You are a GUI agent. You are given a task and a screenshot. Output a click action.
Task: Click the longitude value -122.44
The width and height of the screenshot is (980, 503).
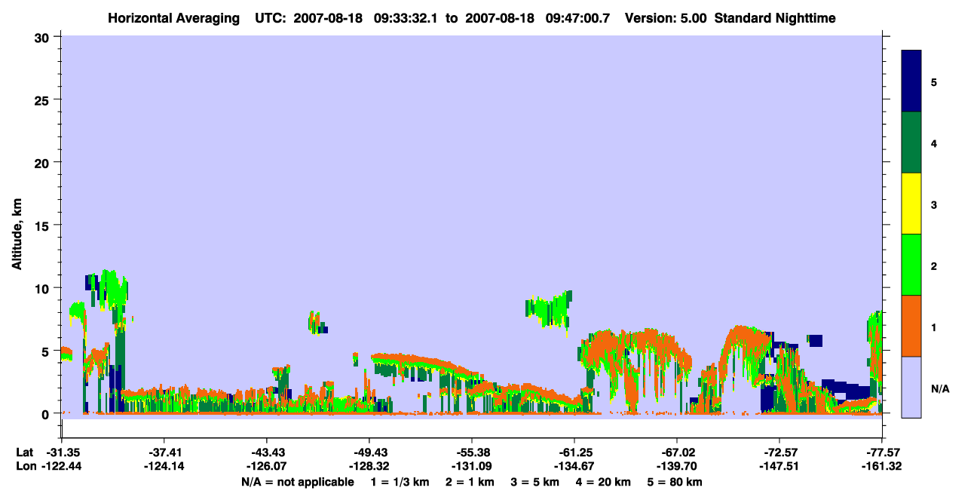click(62, 467)
